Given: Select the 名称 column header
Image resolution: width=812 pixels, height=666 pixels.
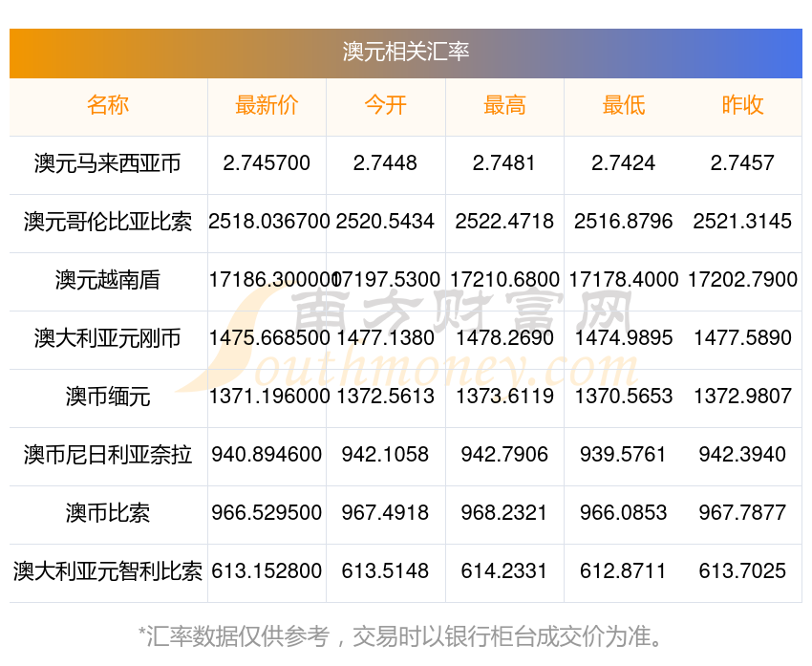Looking at the screenshot, I should tap(108, 105).
